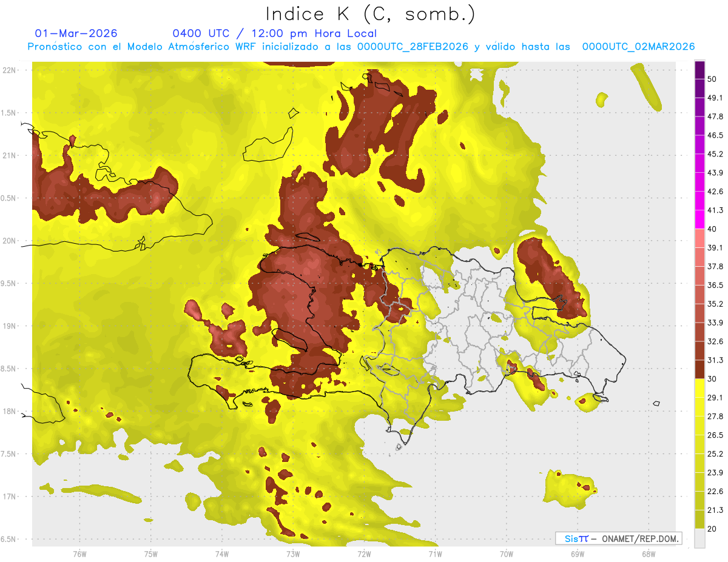Pick the gray swatch below the 20 label
This screenshot has height=562, width=728.
tap(700, 538)
